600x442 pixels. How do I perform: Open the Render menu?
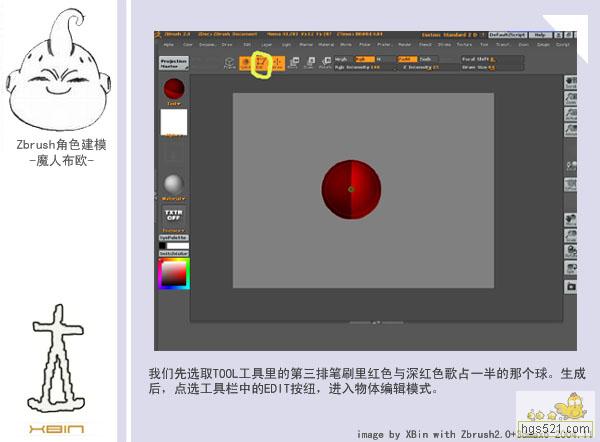(x=404, y=44)
